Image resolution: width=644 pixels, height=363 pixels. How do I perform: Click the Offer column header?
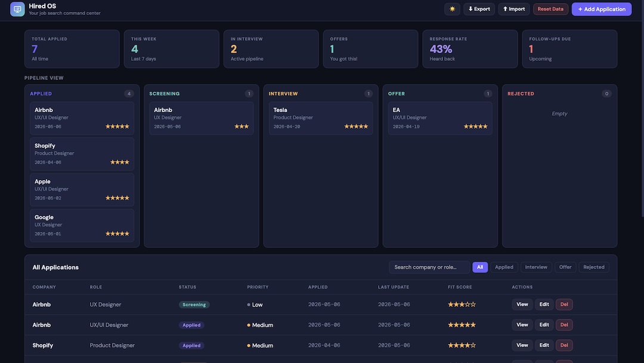397,94
